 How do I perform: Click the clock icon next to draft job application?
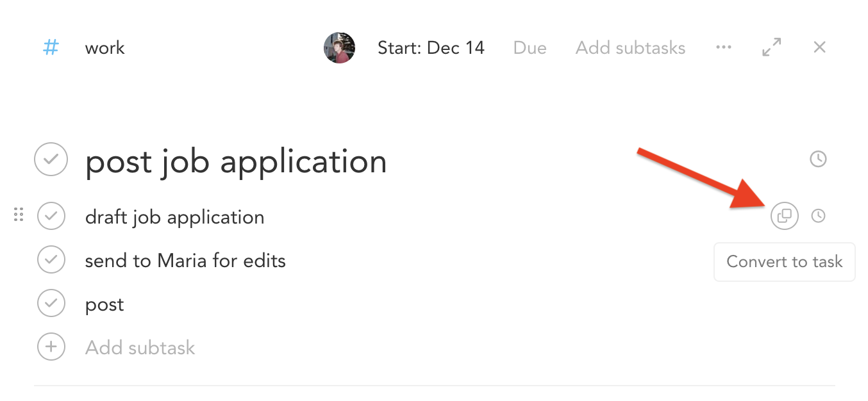click(x=819, y=216)
